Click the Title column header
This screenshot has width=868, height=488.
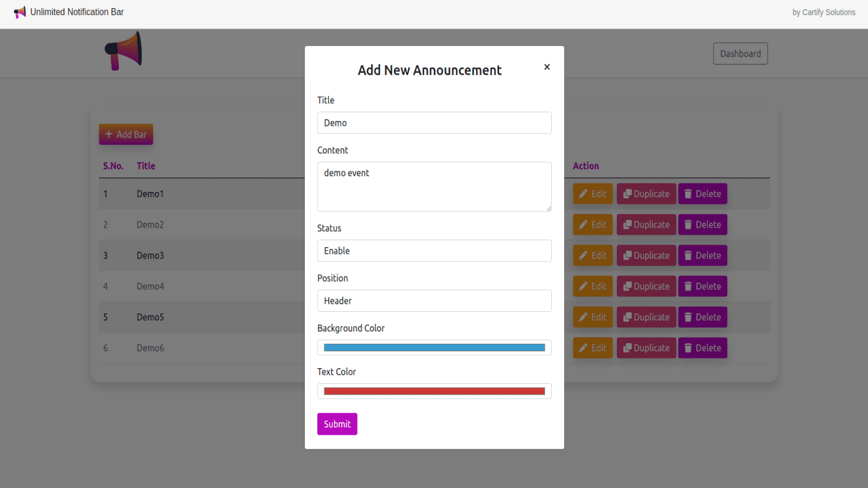(x=145, y=166)
